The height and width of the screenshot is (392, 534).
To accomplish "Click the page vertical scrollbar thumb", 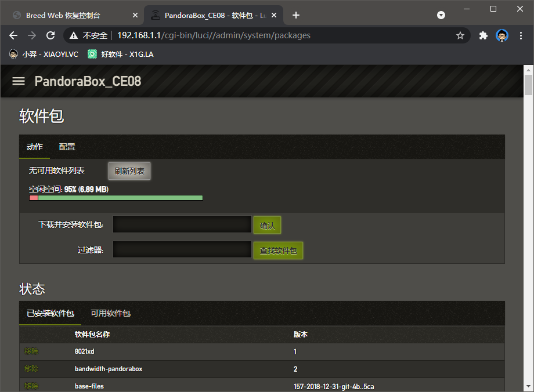I will coord(528,85).
